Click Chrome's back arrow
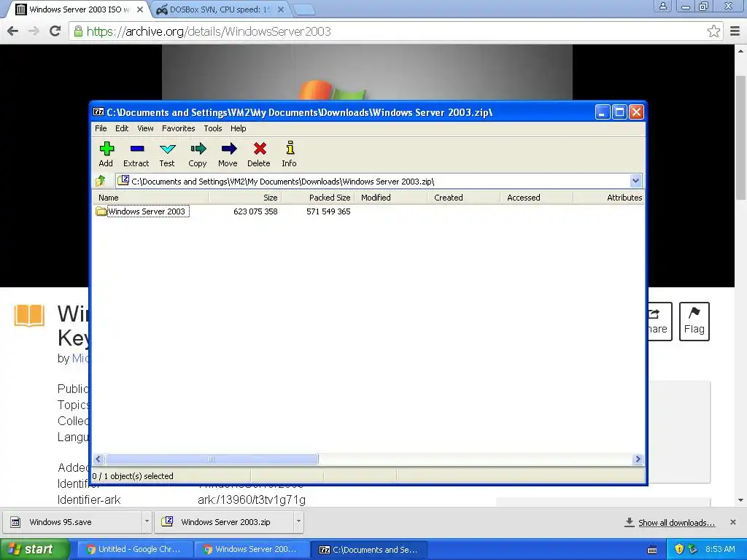Screen dimensions: 747x560 (x=13, y=31)
